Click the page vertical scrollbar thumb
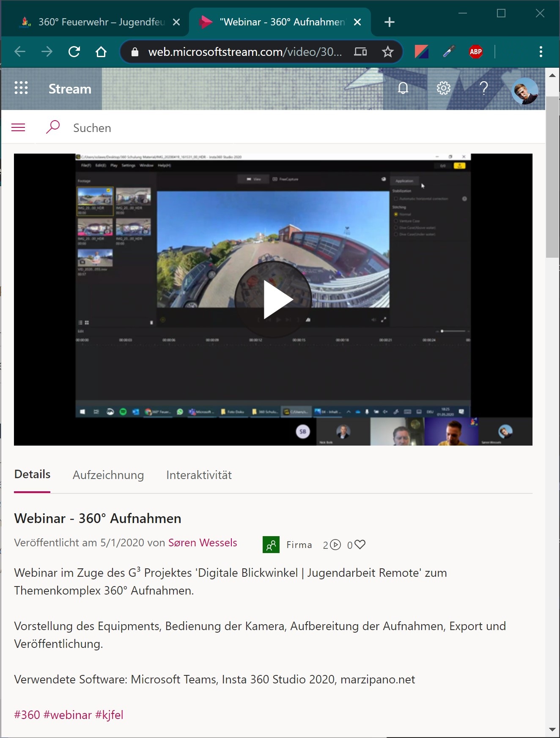Image resolution: width=560 pixels, height=738 pixels. (x=552, y=177)
